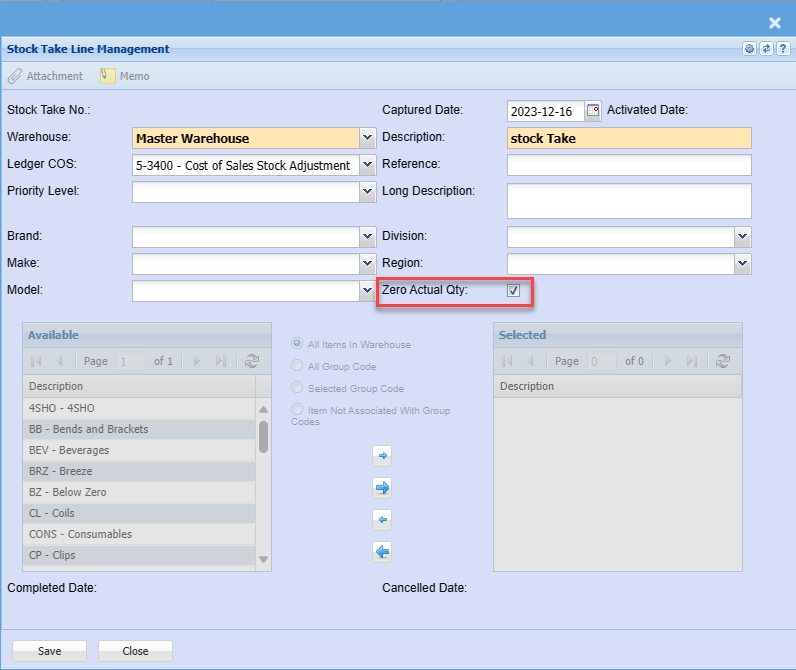
Task: Open the Memo note icon
Action: point(107,76)
